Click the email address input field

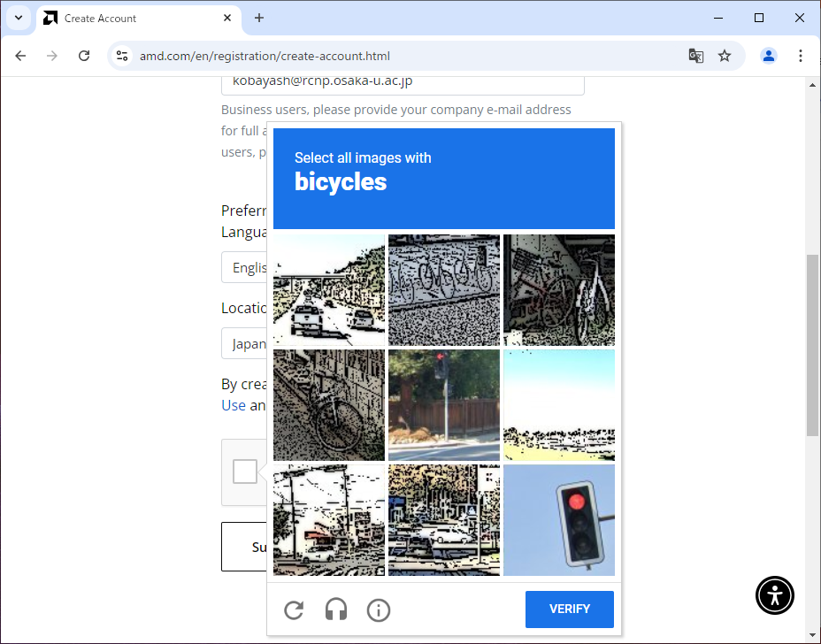click(x=403, y=81)
